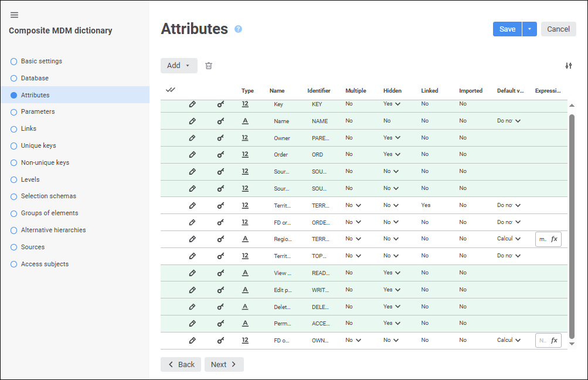The height and width of the screenshot is (380, 588).
Task: Open the hamburger navigation menu
Action: click(x=14, y=15)
